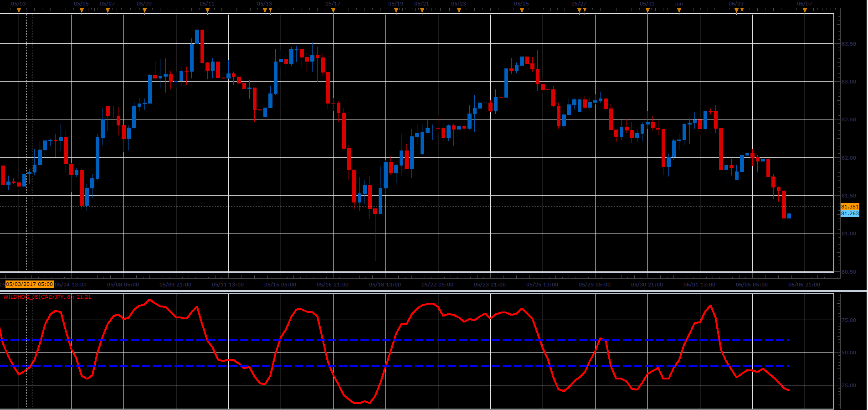Click the 06/06 21:00 time axis label

click(x=804, y=285)
